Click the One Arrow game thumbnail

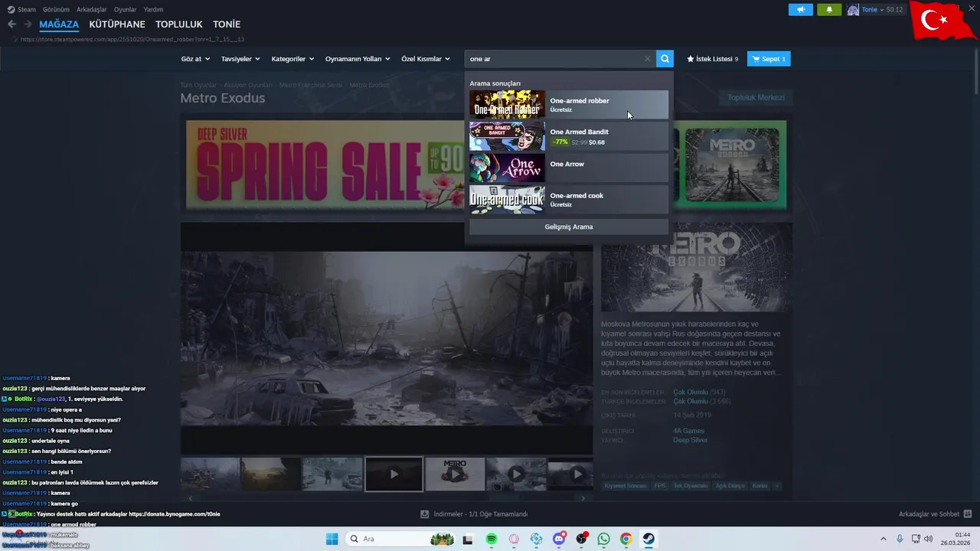click(x=507, y=168)
